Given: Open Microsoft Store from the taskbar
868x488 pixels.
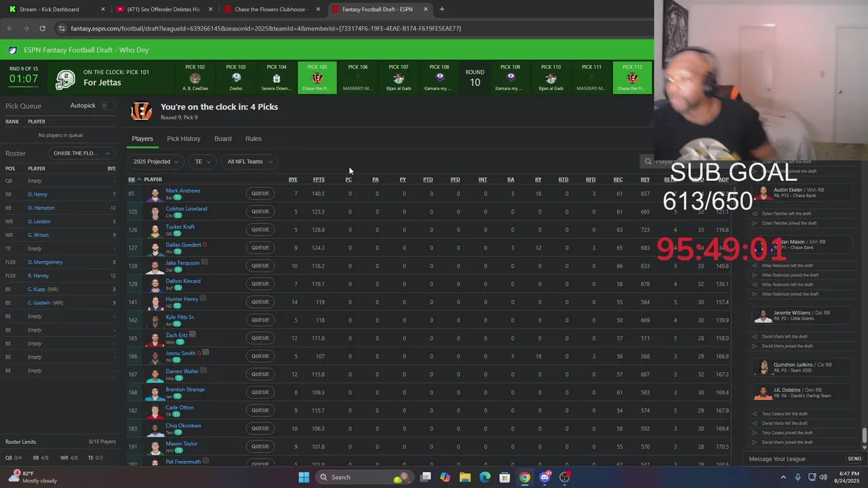Looking at the screenshot, I should click(505, 477).
